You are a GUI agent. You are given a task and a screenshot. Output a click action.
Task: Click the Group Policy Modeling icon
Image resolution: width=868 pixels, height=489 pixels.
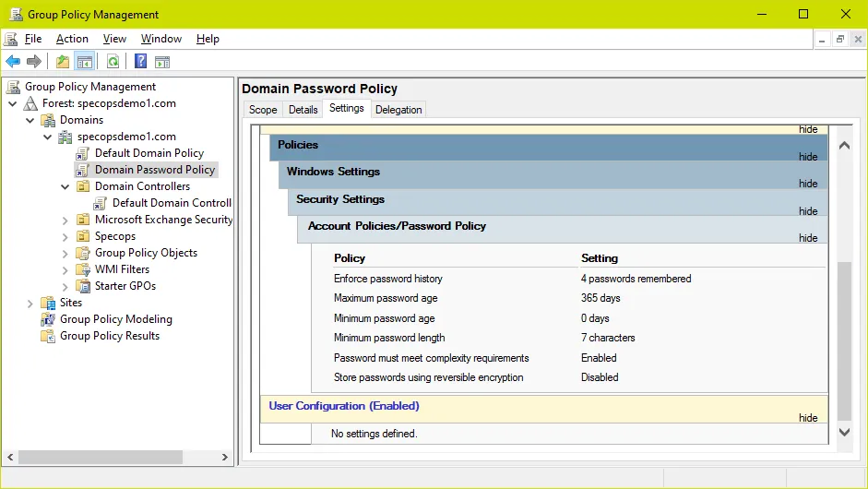tap(48, 319)
